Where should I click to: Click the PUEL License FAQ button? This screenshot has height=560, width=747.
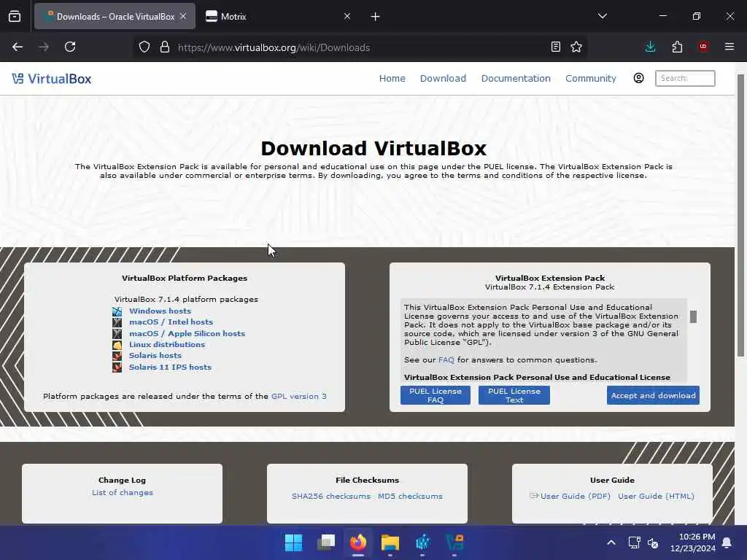436,395
